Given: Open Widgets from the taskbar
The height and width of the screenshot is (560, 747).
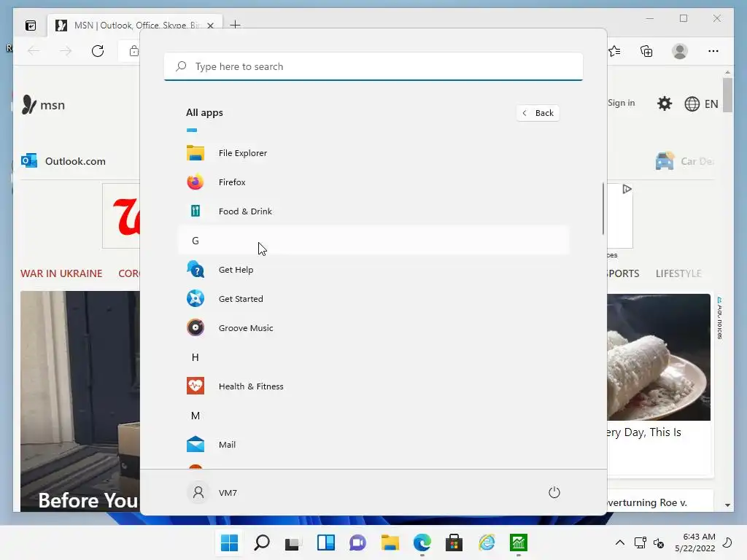Looking at the screenshot, I should tap(326, 542).
